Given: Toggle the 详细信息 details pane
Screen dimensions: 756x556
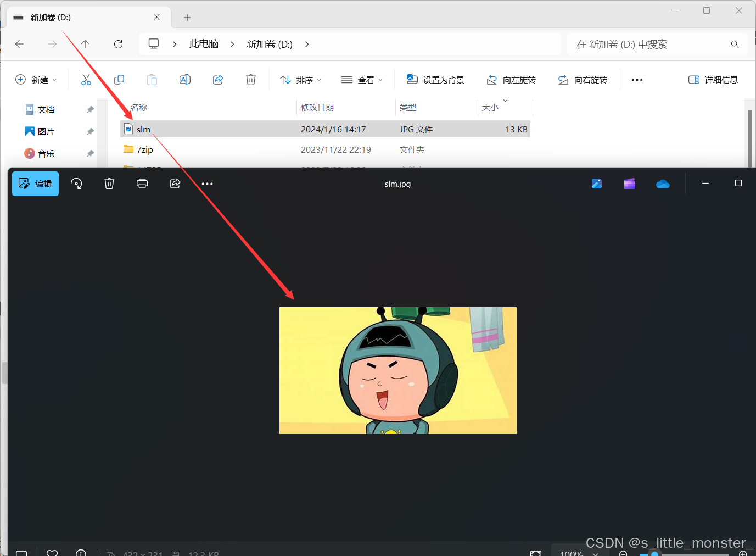Looking at the screenshot, I should tap(713, 80).
